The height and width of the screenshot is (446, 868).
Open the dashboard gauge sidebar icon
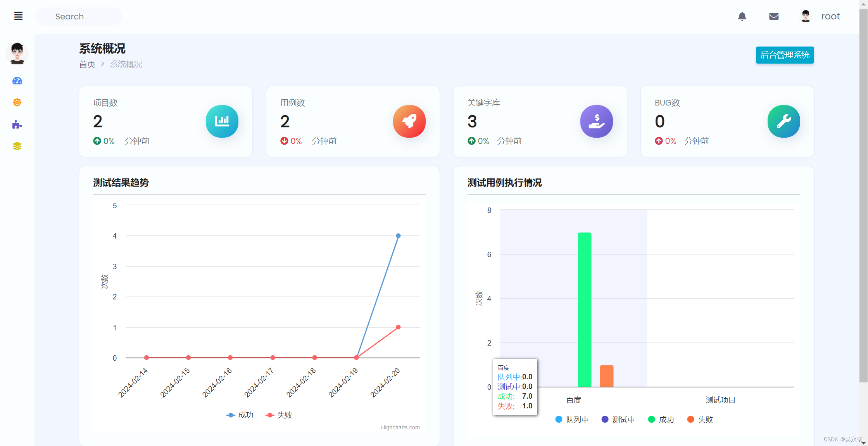pyautogui.click(x=17, y=81)
